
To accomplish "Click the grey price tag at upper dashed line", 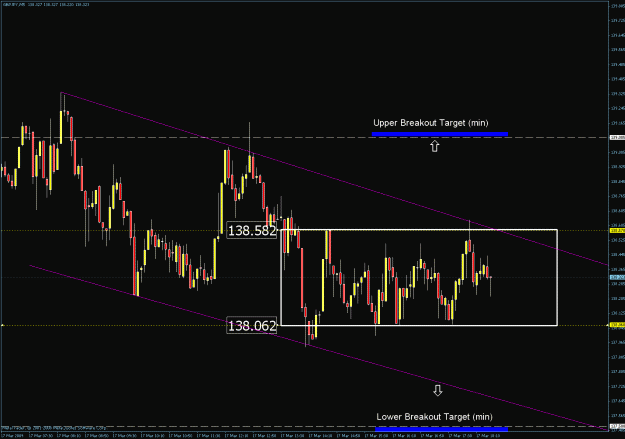I will tap(617, 138).
